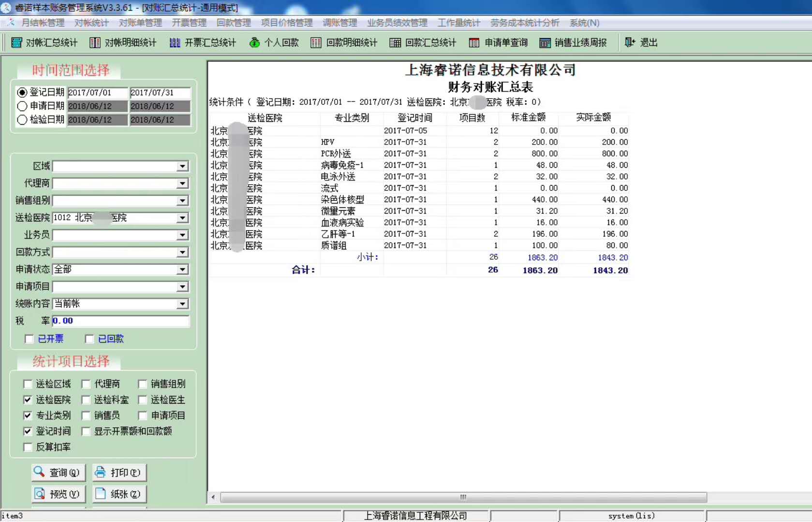Open the 个人回款 money bag icon
This screenshot has width=812, height=522.
click(x=254, y=43)
